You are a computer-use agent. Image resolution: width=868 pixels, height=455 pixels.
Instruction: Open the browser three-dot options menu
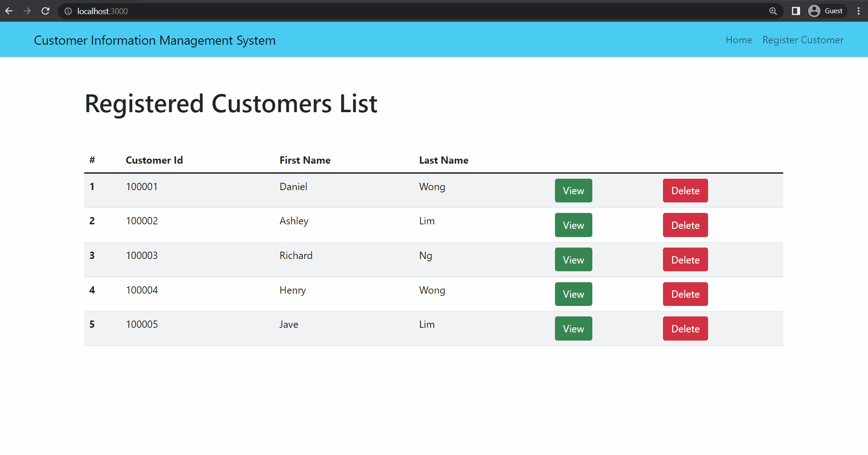click(859, 11)
